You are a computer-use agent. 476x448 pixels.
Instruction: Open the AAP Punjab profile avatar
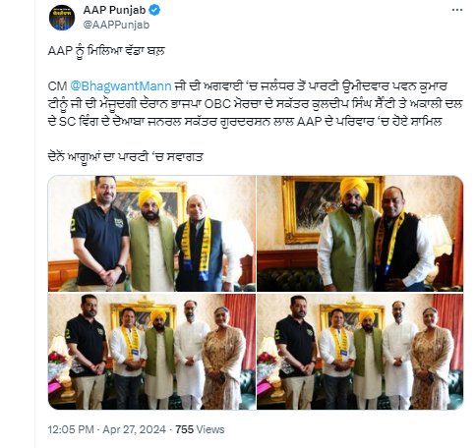(x=62, y=18)
